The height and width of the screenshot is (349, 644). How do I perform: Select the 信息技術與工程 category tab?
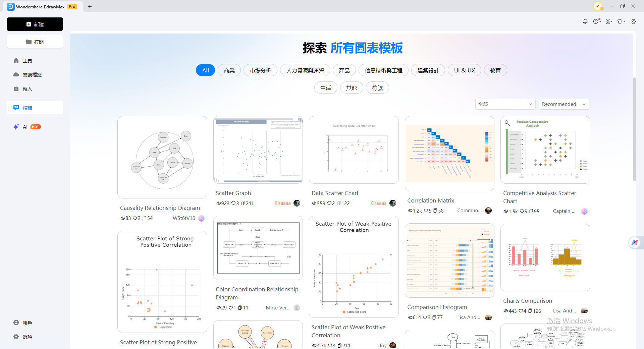pyautogui.click(x=383, y=70)
